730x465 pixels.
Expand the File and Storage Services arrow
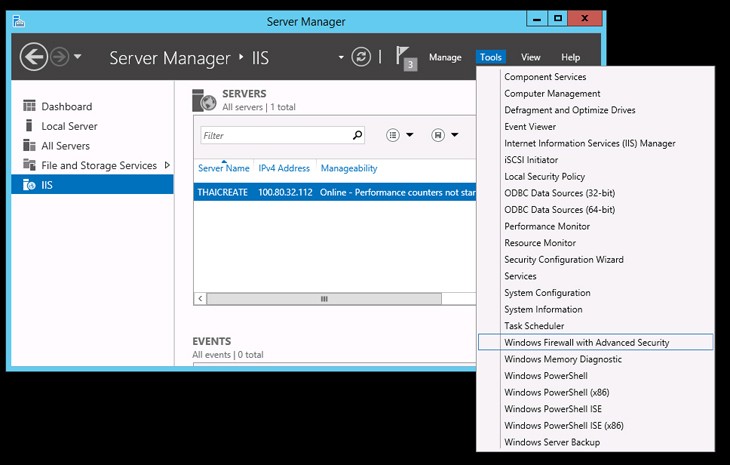167,165
